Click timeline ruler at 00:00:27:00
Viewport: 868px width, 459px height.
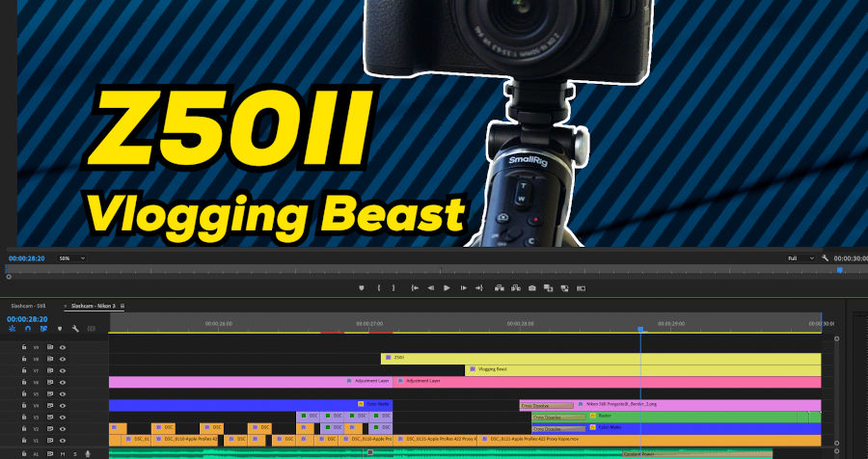[x=369, y=324]
